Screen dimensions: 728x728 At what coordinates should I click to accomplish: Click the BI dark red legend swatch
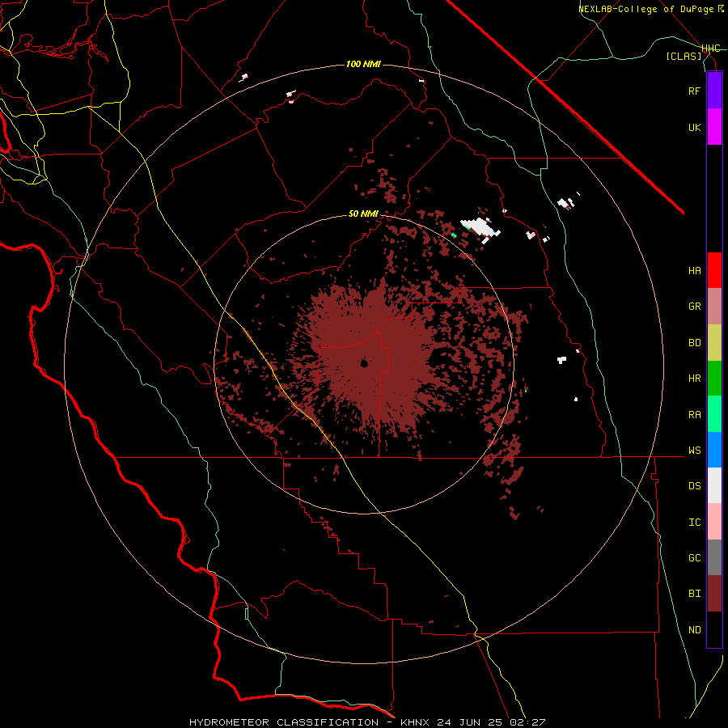pyautogui.click(x=714, y=594)
